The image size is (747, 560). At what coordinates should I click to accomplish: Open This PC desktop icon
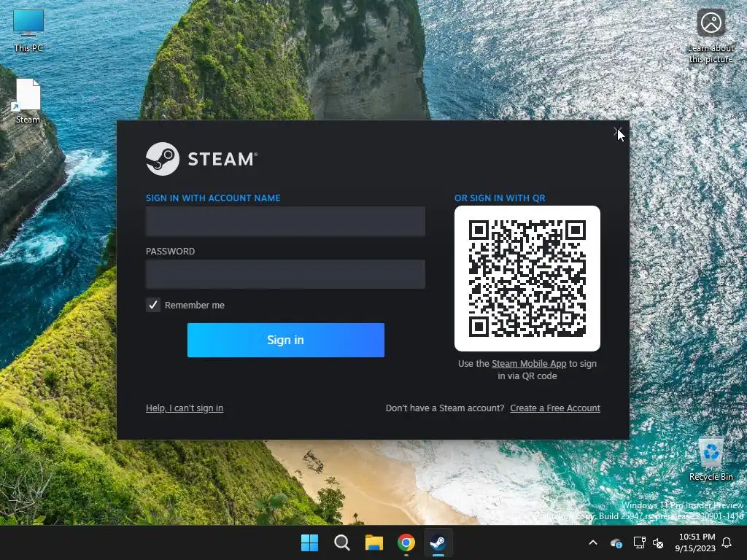[x=28, y=31]
